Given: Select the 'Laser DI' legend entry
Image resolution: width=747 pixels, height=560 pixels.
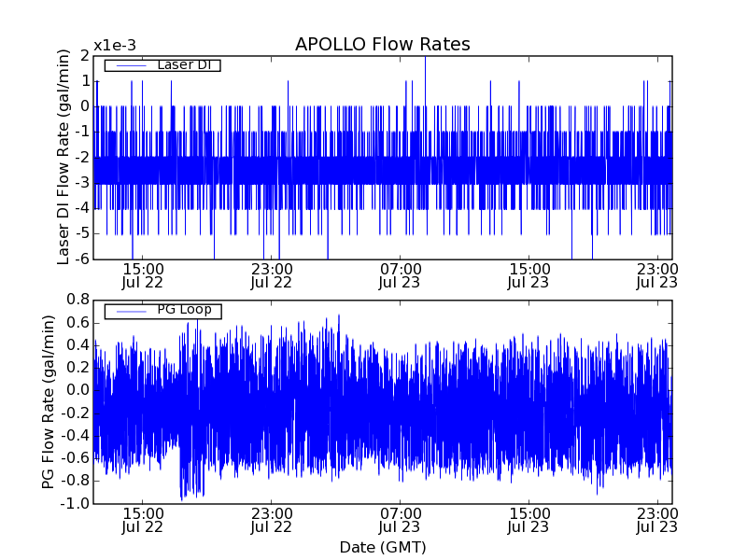Looking at the screenshot, I should pyautogui.click(x=162, y=64).
